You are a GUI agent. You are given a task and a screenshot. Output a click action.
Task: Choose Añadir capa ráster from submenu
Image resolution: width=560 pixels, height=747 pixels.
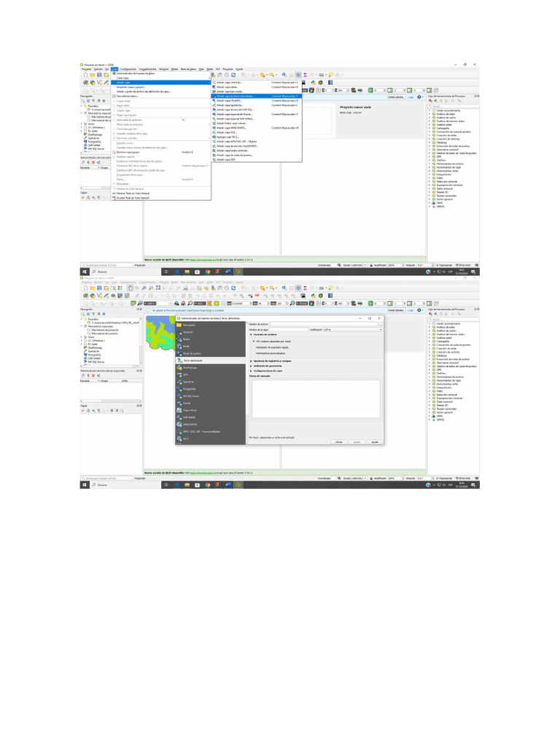pyautogui.click(x=256, y=88)
